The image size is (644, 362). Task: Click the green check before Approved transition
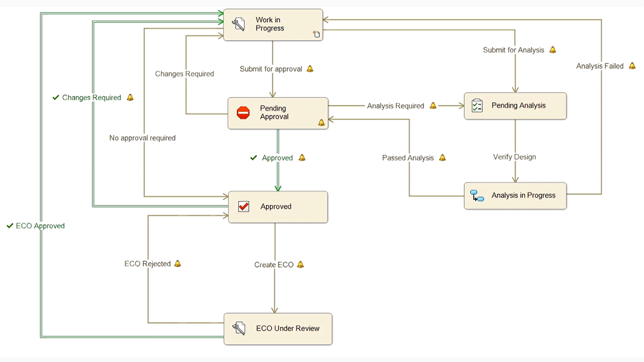pyautogui.click(x=254, y=158)
